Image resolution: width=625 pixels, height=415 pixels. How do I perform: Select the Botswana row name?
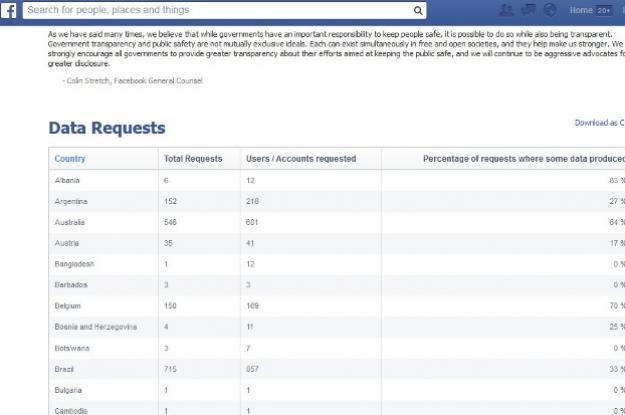[72, 348]
